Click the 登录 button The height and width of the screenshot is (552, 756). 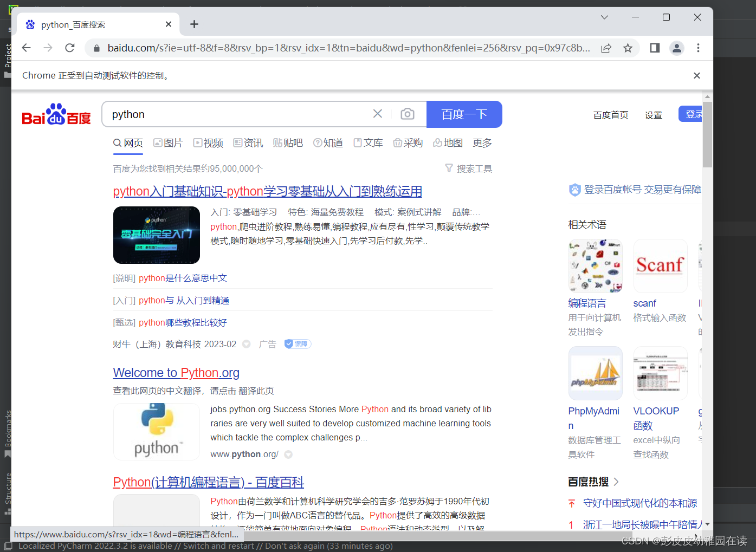point(690,114)
